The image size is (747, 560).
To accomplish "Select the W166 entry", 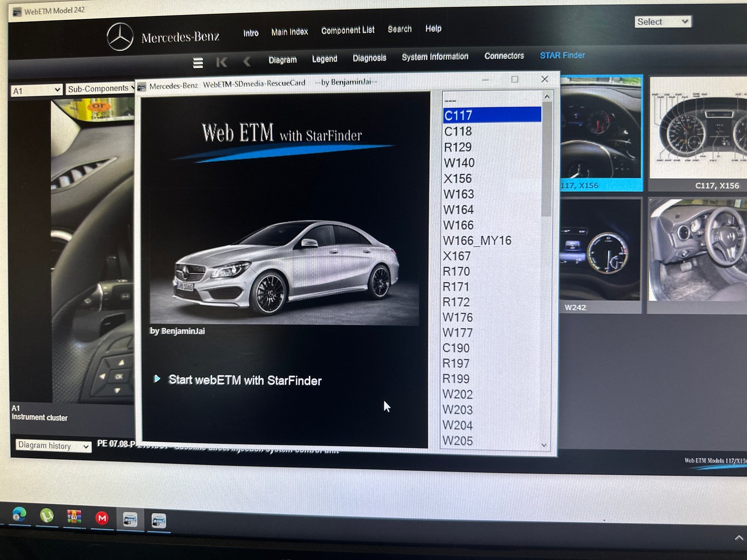I will (x=492, y=225).
